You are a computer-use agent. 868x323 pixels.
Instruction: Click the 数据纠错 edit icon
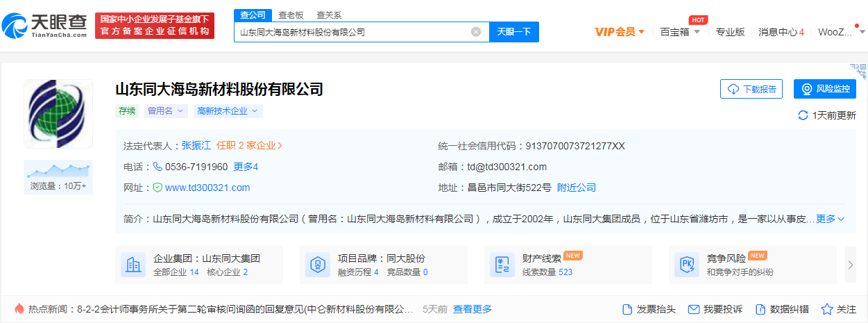(760, 309)
